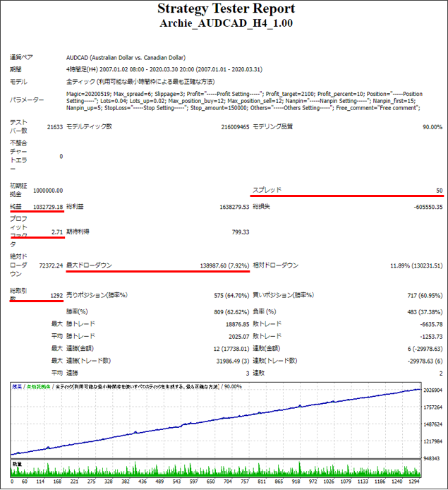Select the short positions value 575 (64.70%)
The width and height of the screenshot is (448, 490).
(231, 296)
